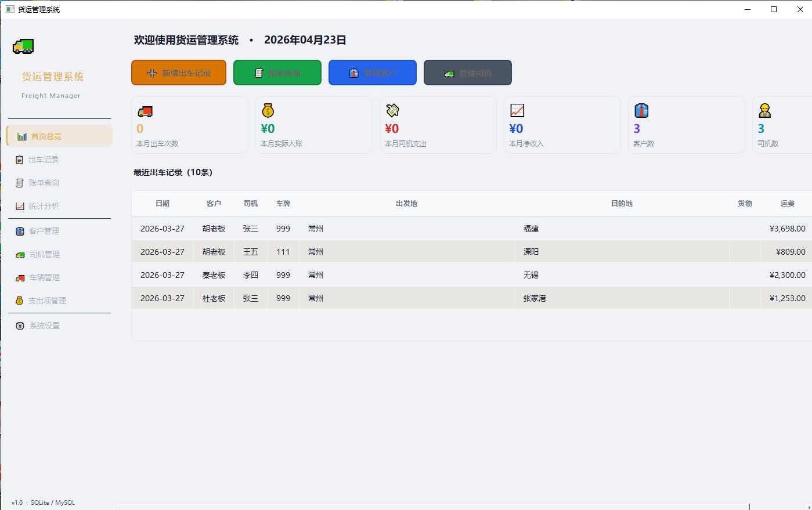Click the money bag icon on 本月实际入账 card
The height and width of the screenshot is (510, 812).
pyautogui.click(x=268, y=110)
